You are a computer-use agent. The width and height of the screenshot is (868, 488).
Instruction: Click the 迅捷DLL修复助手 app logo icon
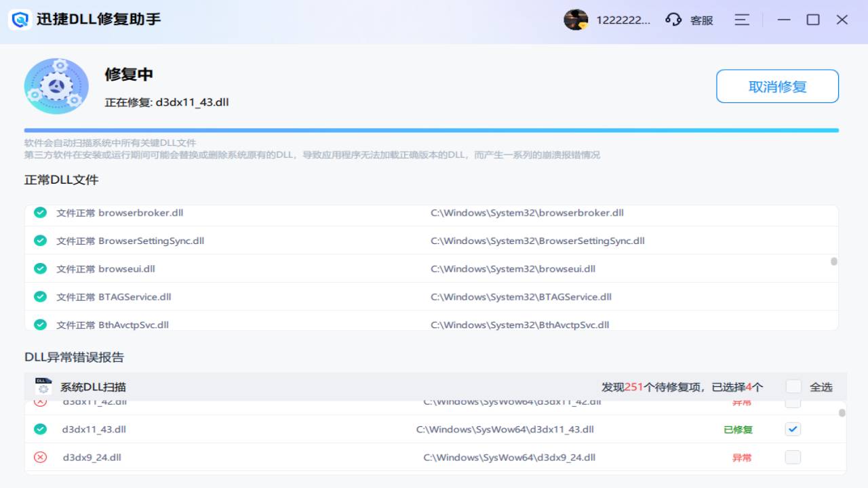point(22,19)
